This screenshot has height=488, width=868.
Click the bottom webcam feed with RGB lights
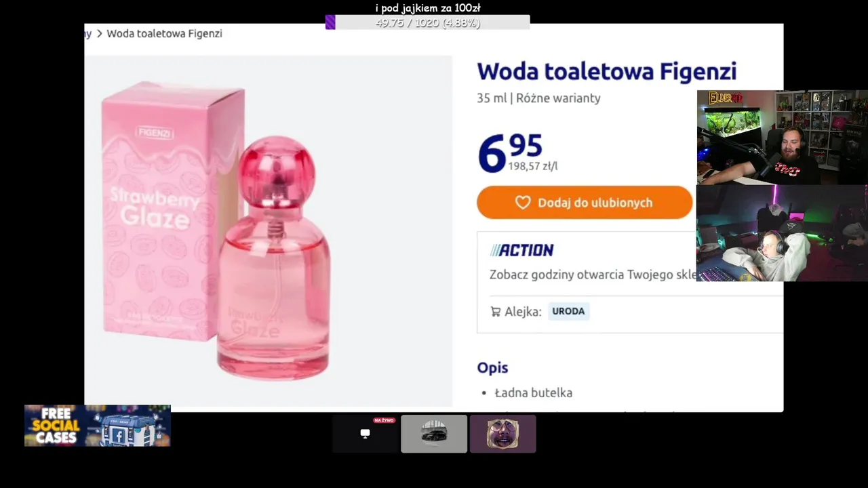(782, 233)
